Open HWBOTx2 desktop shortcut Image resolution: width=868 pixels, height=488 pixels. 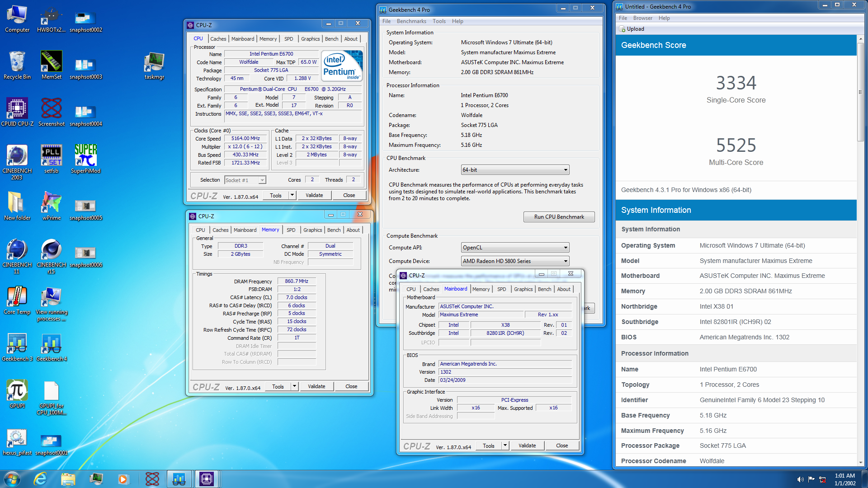[x=51, y=19]
